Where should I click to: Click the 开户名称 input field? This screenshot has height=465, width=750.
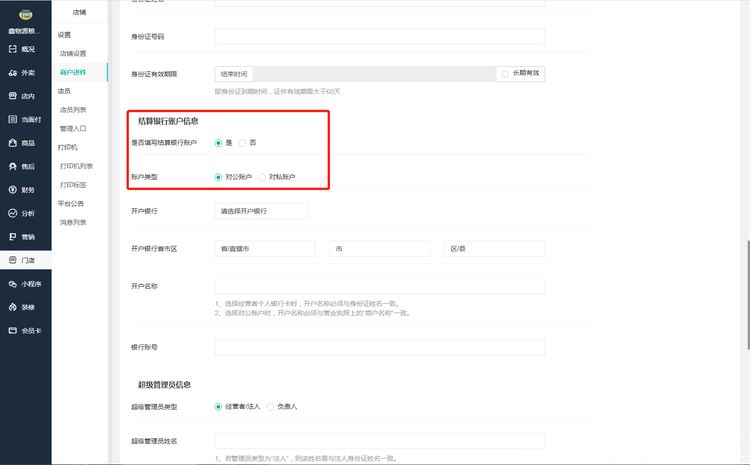tap(379, 286)
